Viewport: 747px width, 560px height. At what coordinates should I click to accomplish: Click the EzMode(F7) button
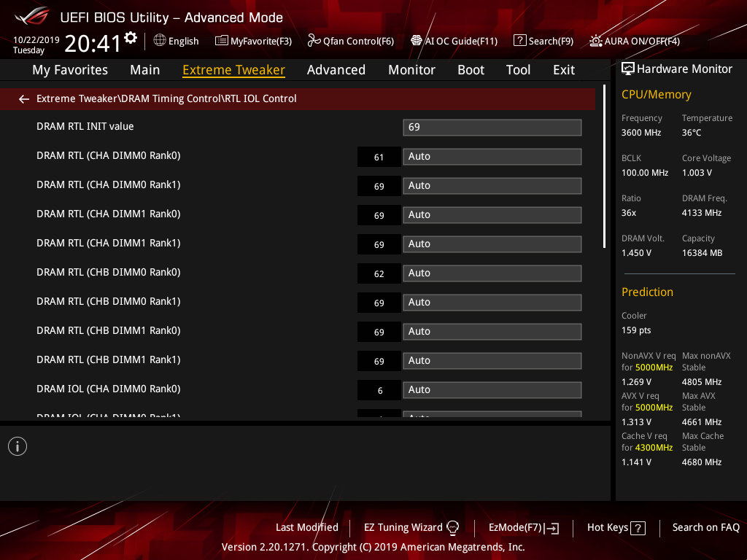(524, 528)
